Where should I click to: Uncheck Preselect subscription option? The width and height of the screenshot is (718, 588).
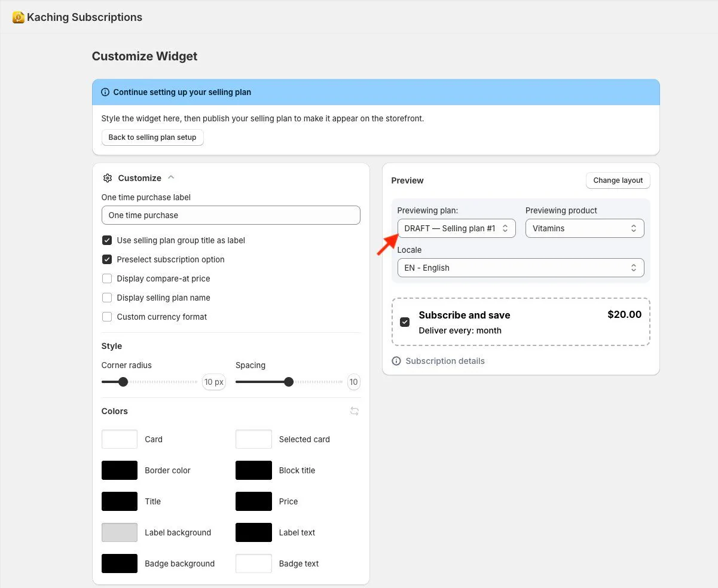[107, 259]
